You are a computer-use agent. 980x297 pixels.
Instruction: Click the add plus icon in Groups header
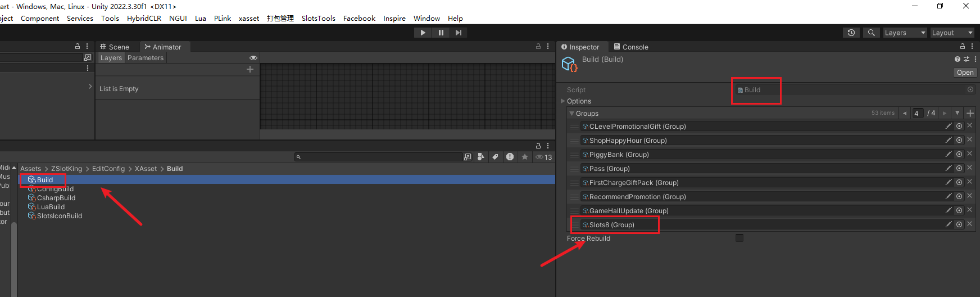970,113
